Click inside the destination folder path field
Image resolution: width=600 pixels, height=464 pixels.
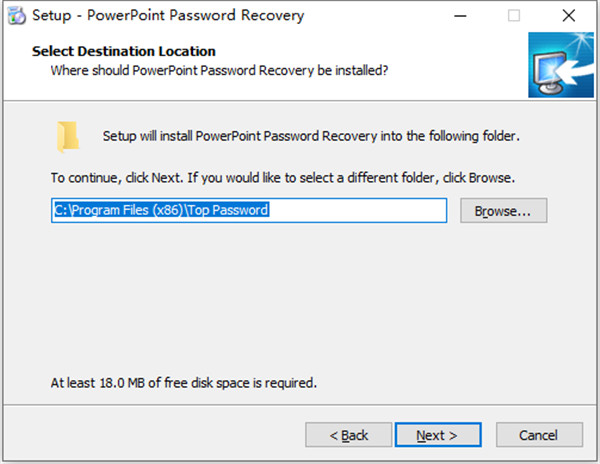coord(350,211)
